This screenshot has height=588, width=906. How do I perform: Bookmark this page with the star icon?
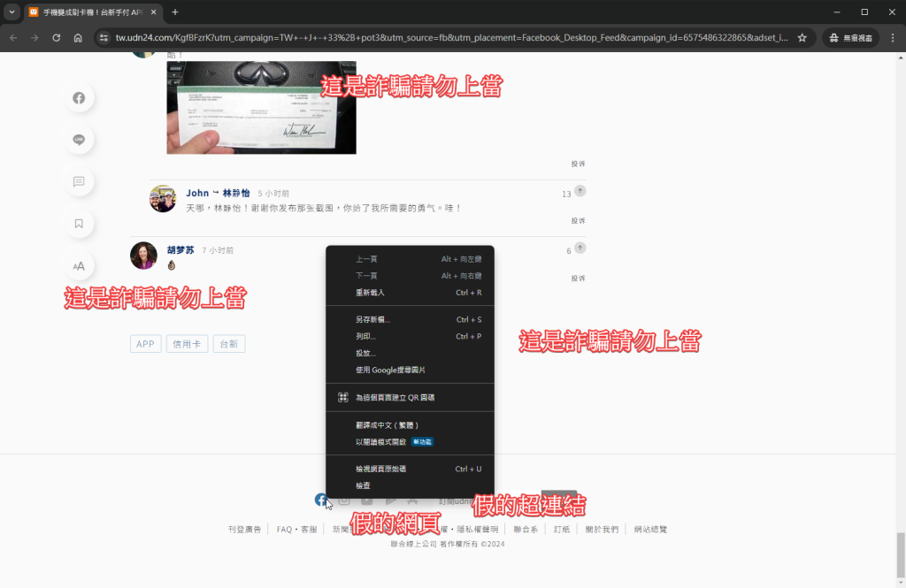point(802,38)
